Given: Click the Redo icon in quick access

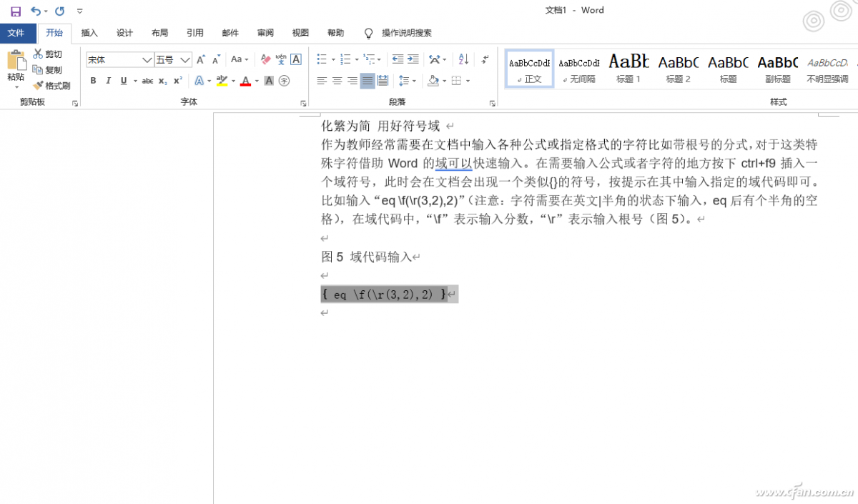Looking at the screenshot, I should (60, 11).
